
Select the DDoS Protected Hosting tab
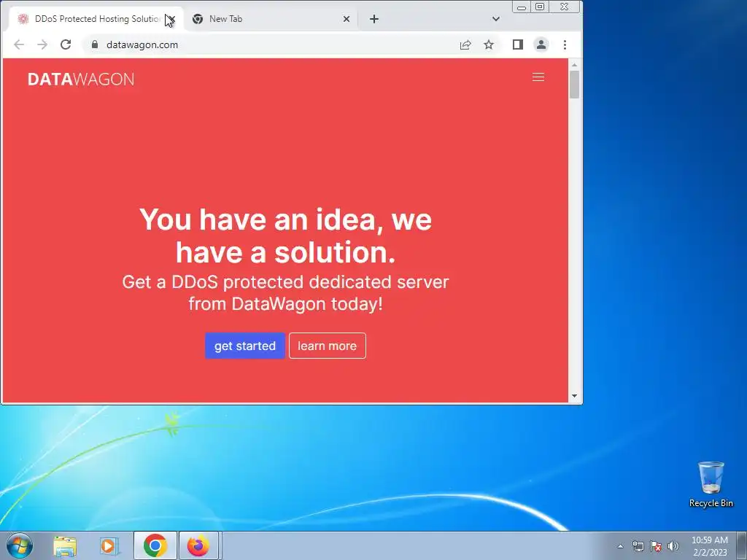[x=96, y=19]
